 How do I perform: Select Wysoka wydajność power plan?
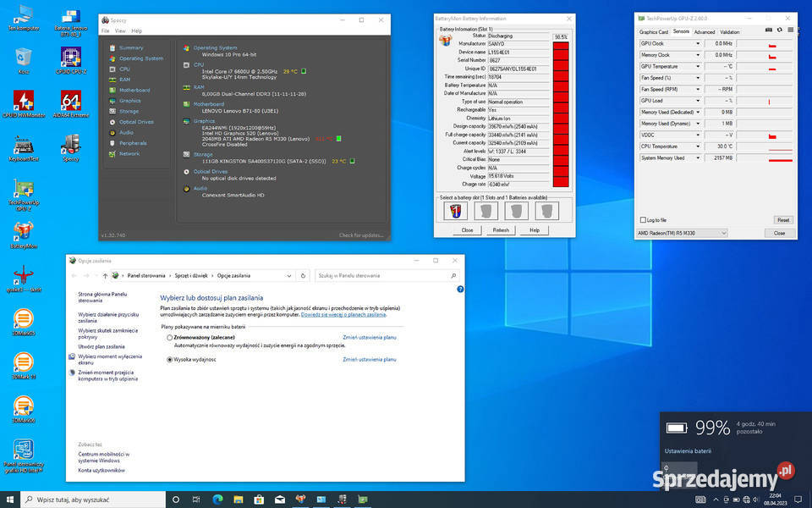click(x=169, y=359)
